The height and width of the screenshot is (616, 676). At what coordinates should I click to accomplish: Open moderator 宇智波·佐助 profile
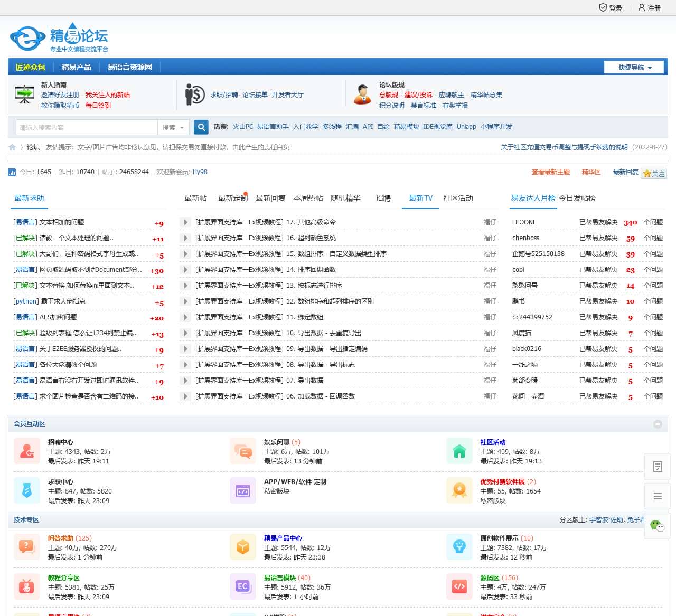pyautogui.click(x=607, y=520)
